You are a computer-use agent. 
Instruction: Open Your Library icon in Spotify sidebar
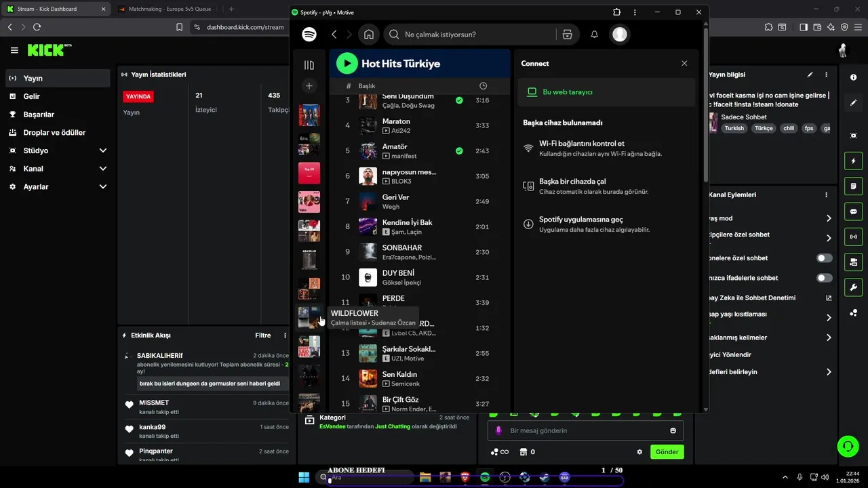(x=309, y=65)
